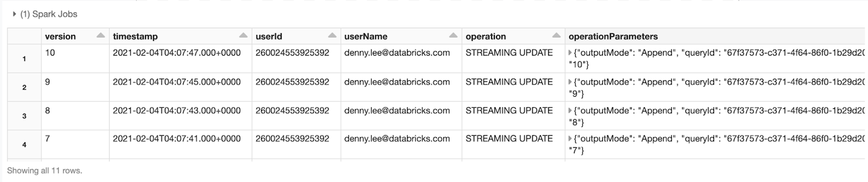Sort by operation column arrow
The height and width of the screenshot is (182, 868).
coord(556,36)
